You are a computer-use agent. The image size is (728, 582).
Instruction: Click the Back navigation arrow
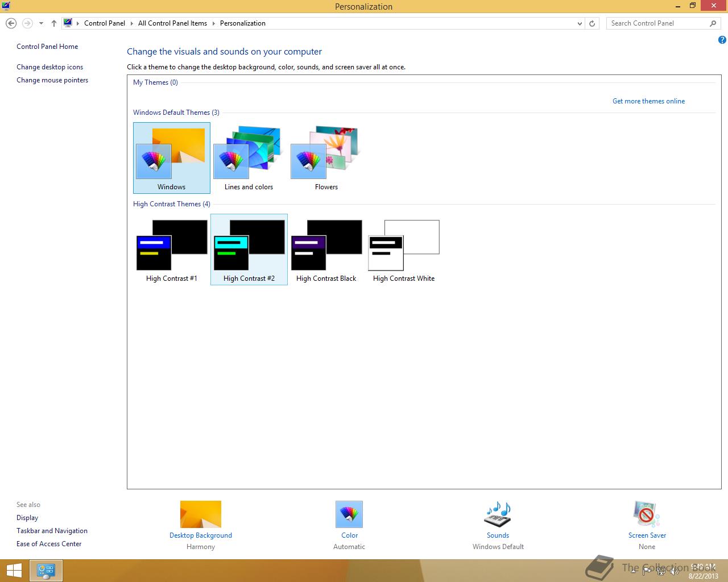click(x=11, y=23)
